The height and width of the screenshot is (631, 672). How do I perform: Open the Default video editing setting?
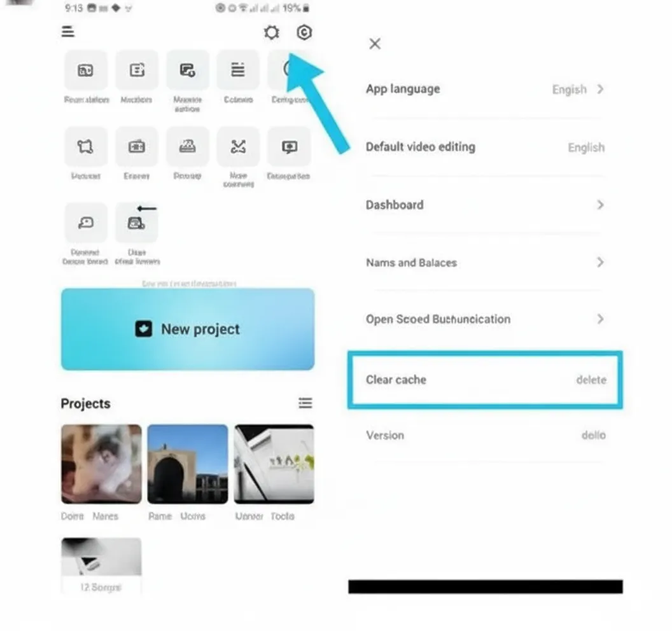click(x=485, y=147)
